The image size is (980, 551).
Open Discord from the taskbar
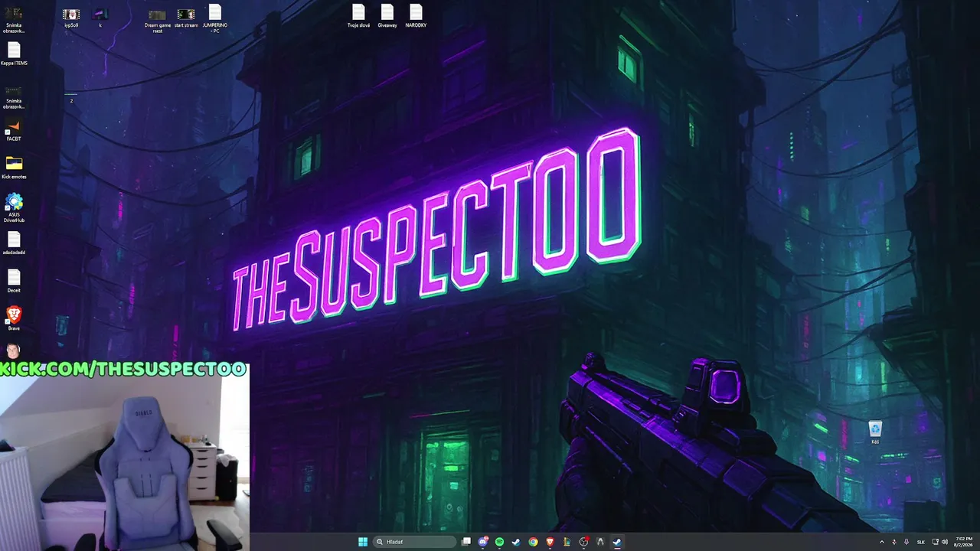tap(483, 542)
